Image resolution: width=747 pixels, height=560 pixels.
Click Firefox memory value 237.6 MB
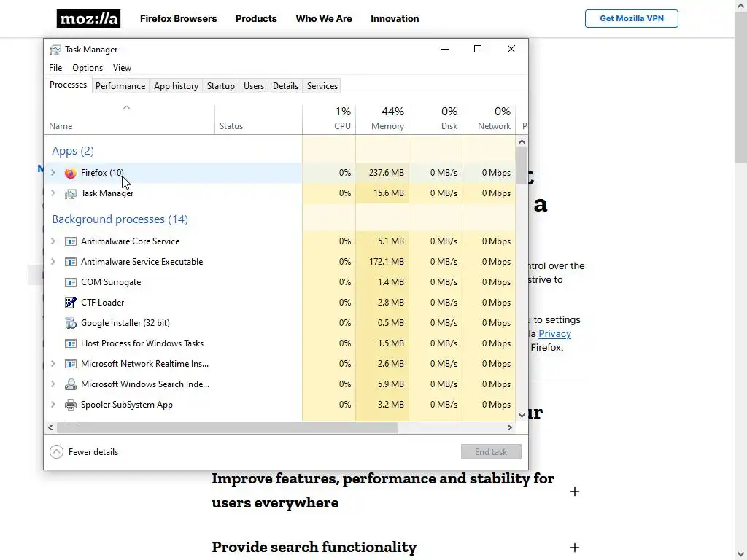pos(387,173)
